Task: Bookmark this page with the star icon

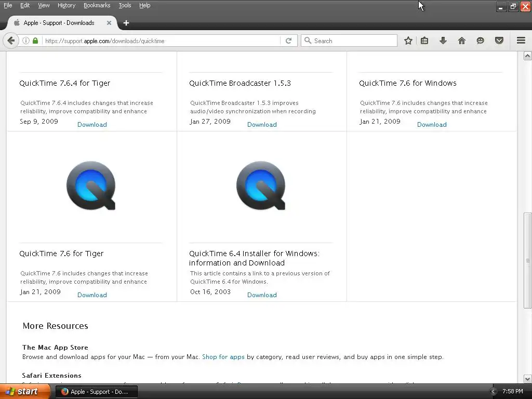Action: click(408, 41)
